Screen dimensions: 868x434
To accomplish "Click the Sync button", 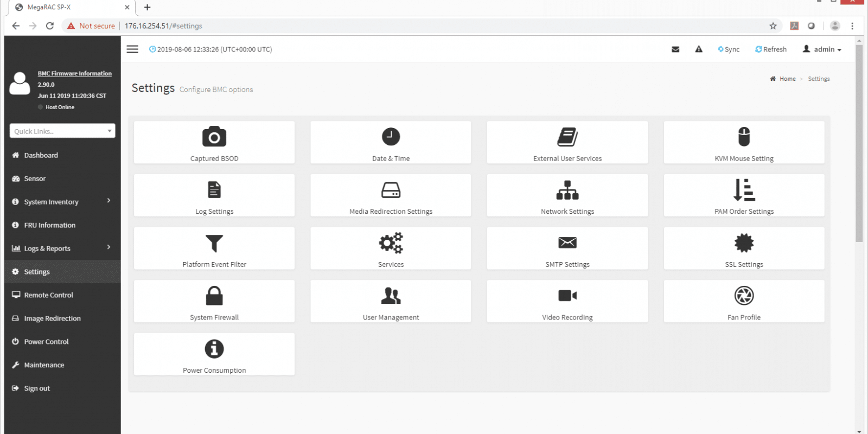I will 729,49.
